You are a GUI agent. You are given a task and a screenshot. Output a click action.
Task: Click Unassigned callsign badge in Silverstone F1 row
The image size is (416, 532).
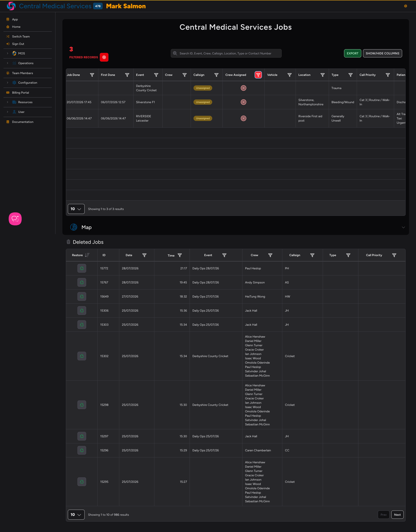203,102
